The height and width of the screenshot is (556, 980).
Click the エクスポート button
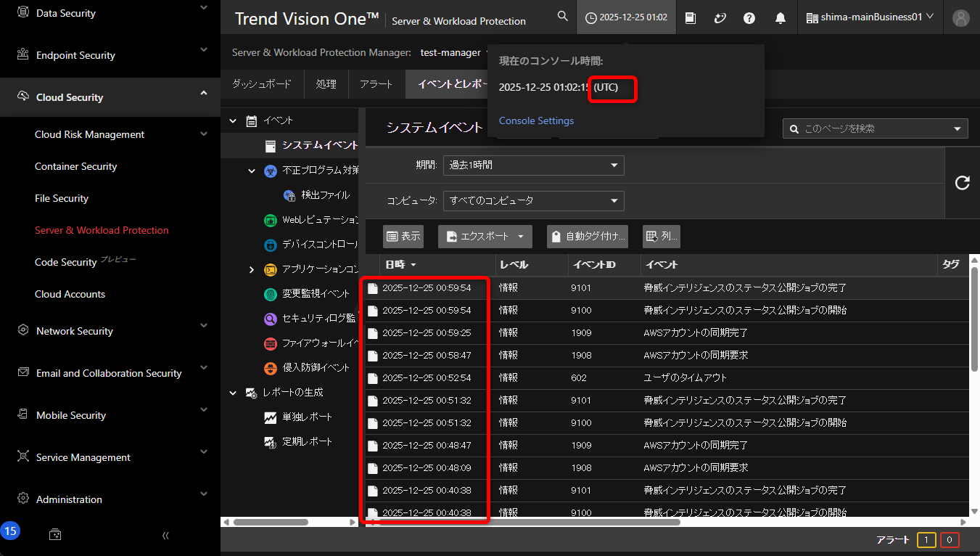coord(485,237)
